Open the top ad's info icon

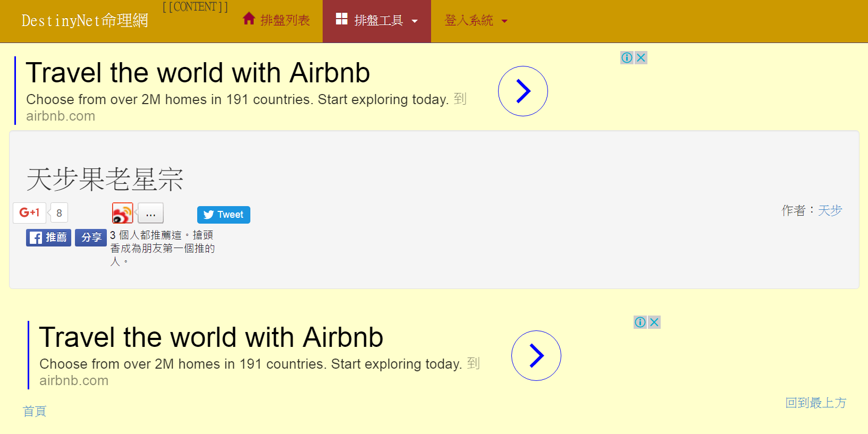click(627, 57)
